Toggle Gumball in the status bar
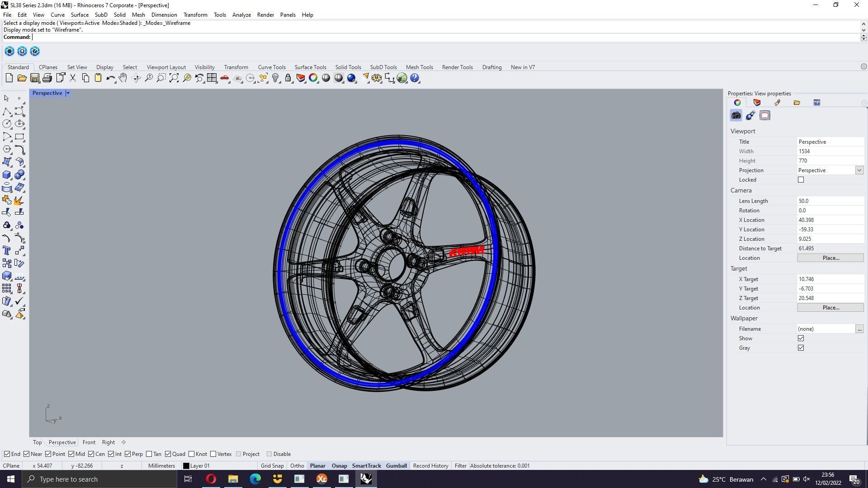This screenshot has height=488, width=868. click(396, 466)
